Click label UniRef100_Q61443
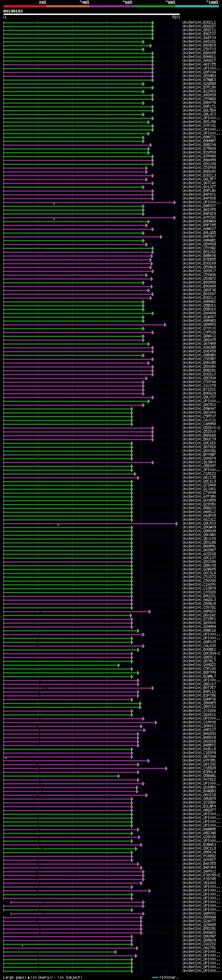Screen dimensions: 222x980 coord(199,883)
